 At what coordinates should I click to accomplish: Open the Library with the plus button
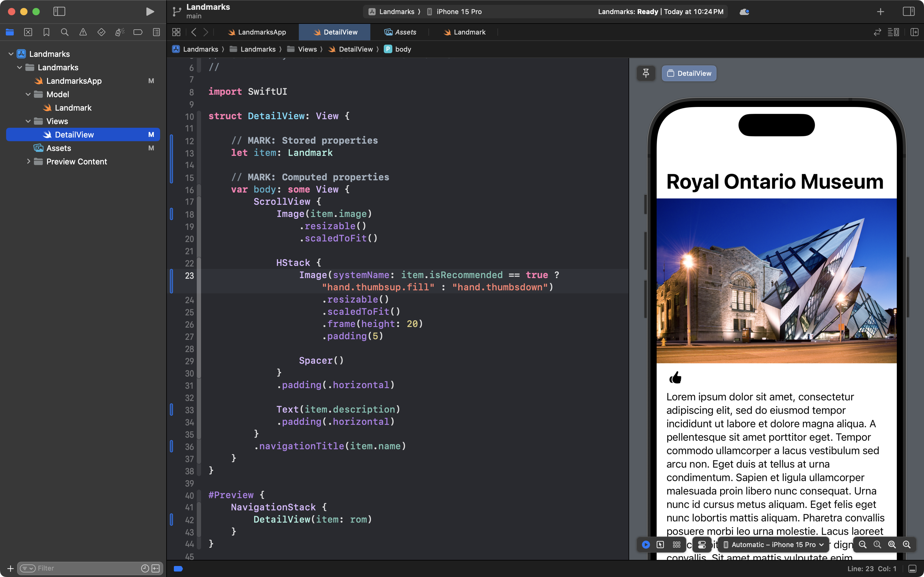880,11
